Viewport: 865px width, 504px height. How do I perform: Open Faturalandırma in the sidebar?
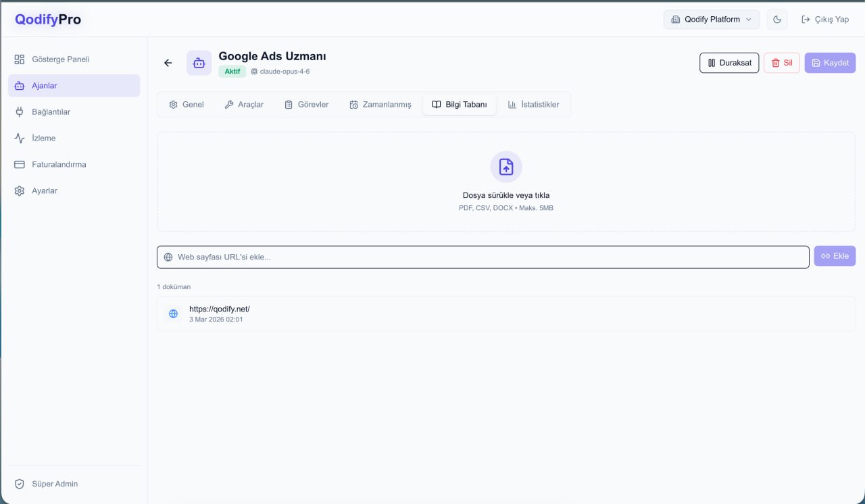tap(59, 164)
